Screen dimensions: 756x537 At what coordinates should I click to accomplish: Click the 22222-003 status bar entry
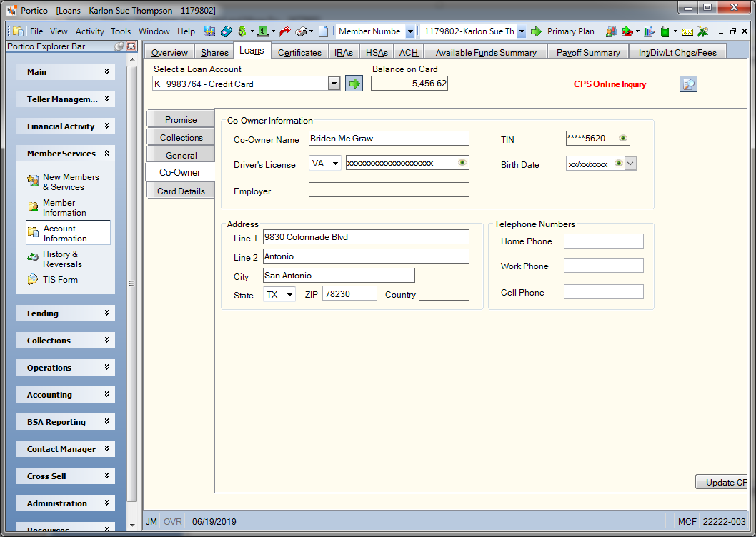pyautogui.click(x=724, y=521)
